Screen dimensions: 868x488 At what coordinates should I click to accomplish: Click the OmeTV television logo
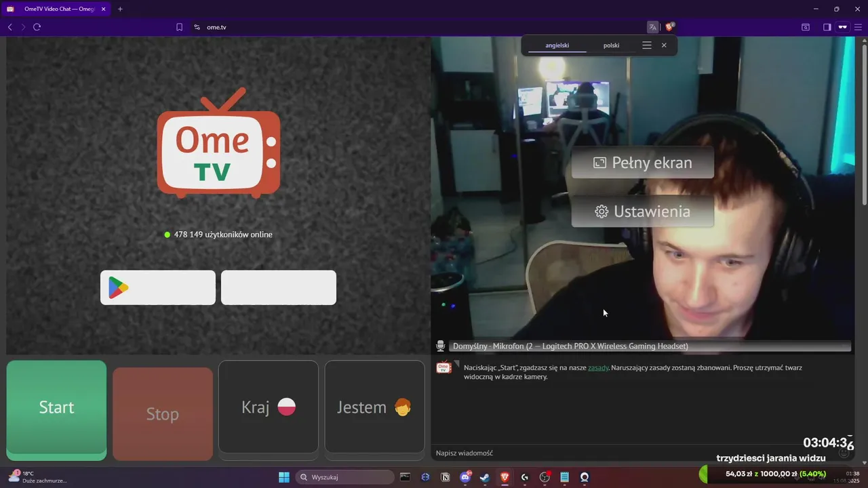(x=218, y=143)
